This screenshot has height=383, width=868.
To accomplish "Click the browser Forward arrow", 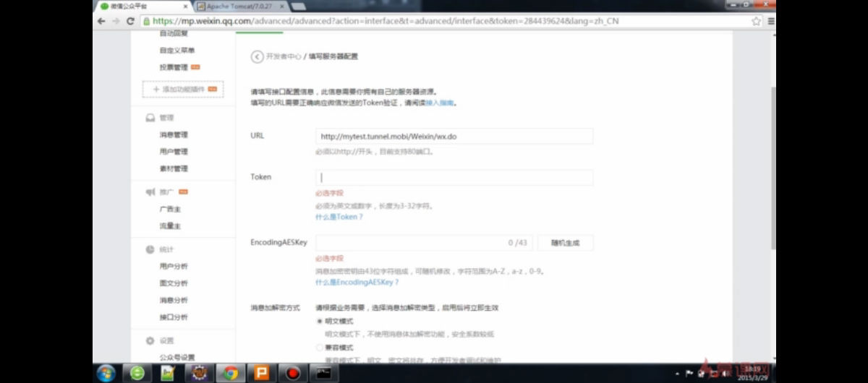I will click(116, 21).
